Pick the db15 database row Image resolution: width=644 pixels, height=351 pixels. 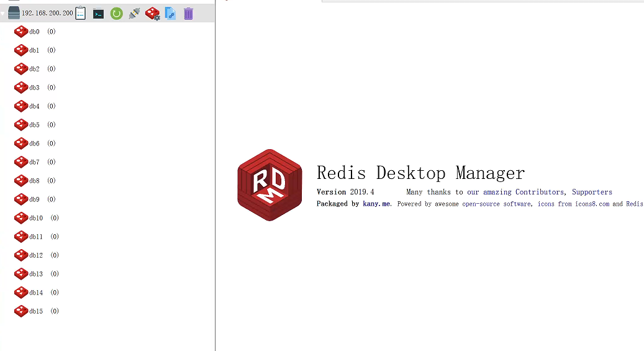pos(37,311)
